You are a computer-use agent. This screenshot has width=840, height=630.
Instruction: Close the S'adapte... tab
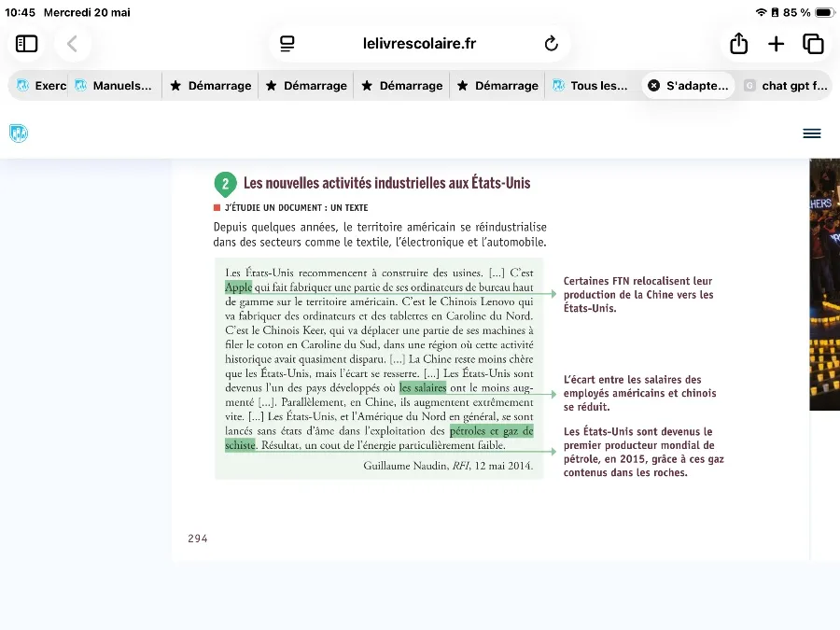653,86
